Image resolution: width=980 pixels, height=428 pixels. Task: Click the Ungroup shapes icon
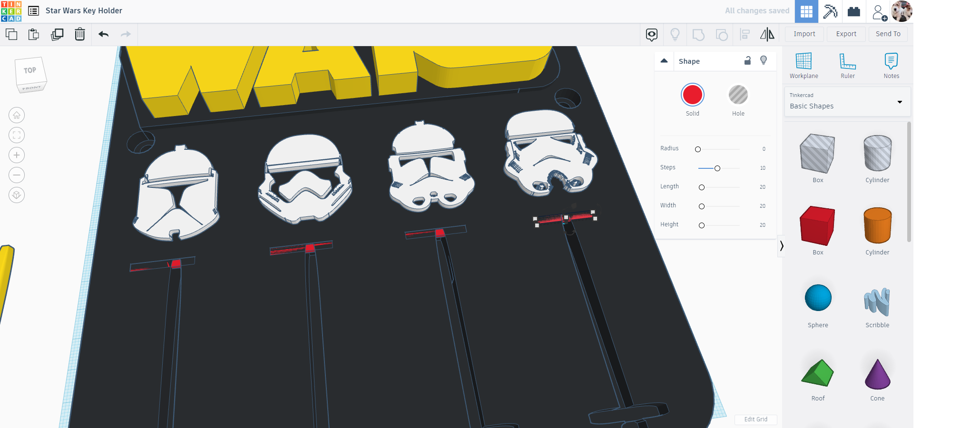tap(722, 34)
